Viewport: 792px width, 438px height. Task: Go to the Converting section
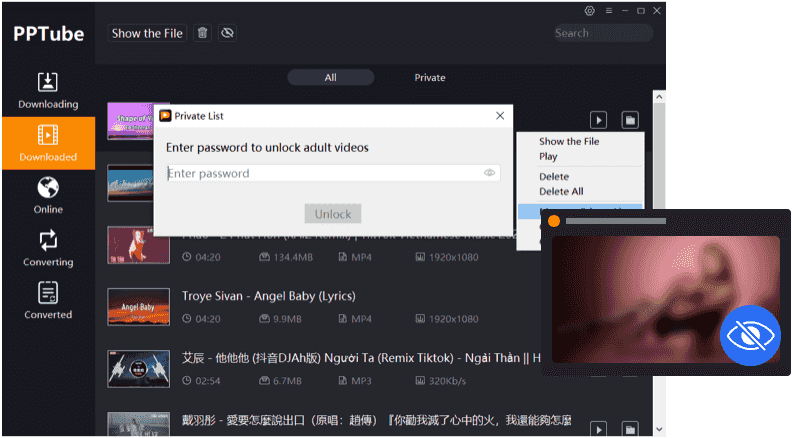(x=48, y=248)
